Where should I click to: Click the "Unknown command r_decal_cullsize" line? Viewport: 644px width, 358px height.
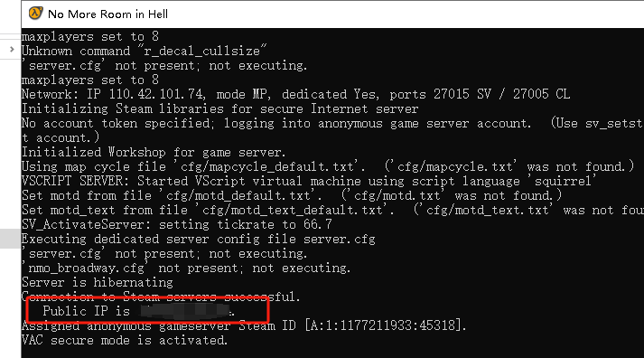click(x=145, y=51)
